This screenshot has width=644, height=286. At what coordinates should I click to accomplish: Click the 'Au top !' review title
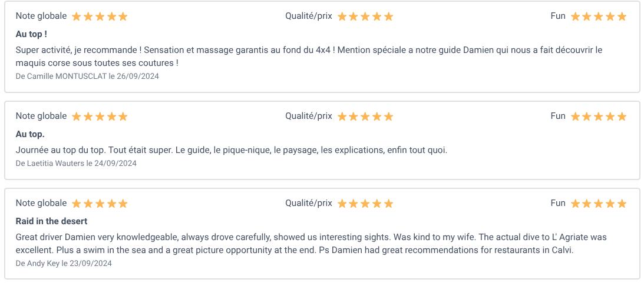click(x=31, y=35)
